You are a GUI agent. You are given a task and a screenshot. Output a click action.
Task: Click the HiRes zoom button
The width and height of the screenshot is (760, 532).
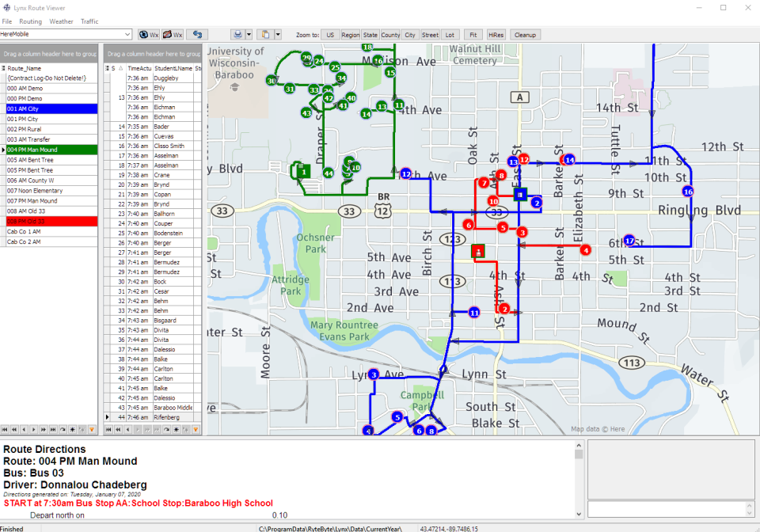point(496,34)
